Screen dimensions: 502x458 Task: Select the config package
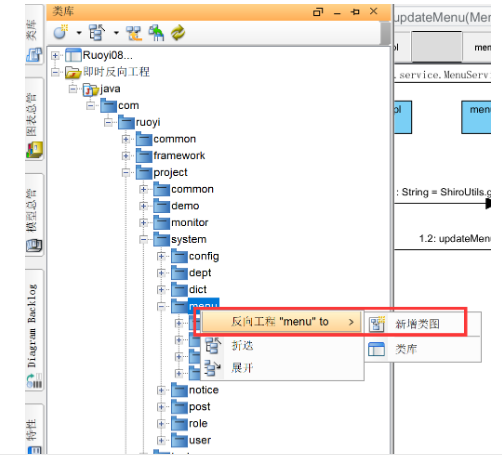195,256
